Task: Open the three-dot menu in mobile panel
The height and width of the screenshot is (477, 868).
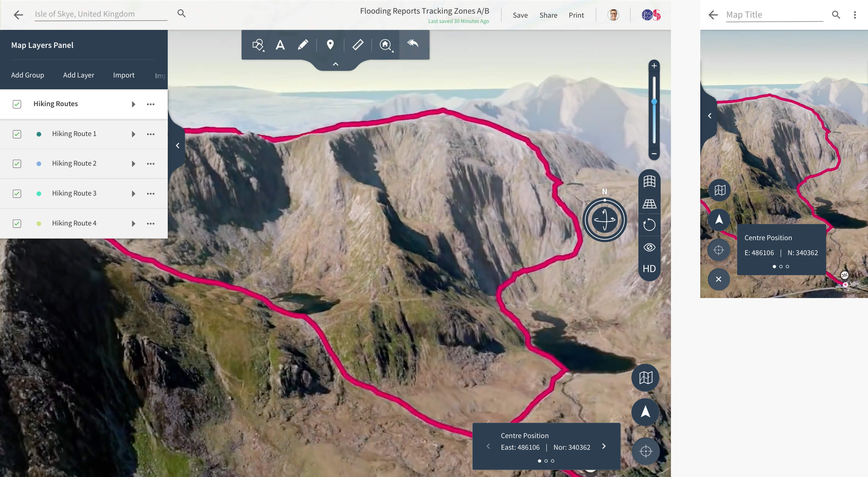Action: click(855, 15)
